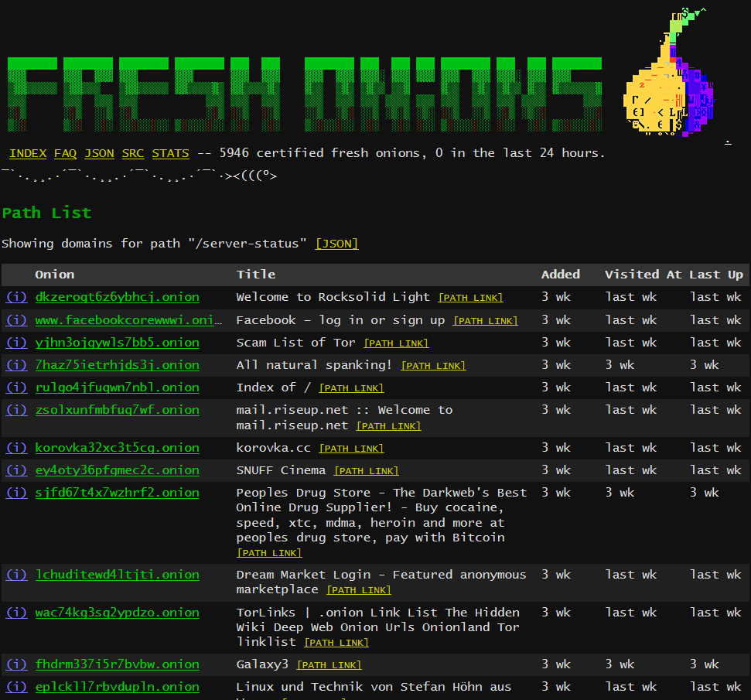The image size is (751, 700).
Task: Open PATH LINK for Peoples Drug Store row
Action: coord(270,553)
